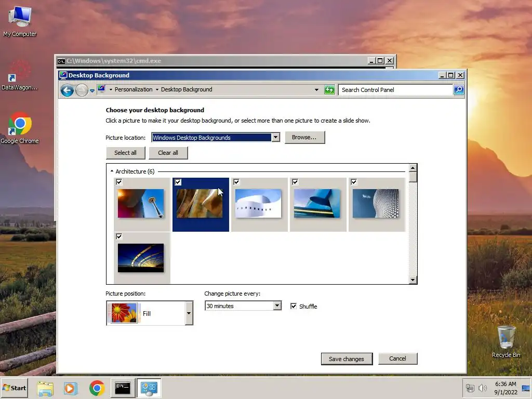Click the picture list scroll down arrow
This screenshot has width=532, height=399.
point(413,280)
